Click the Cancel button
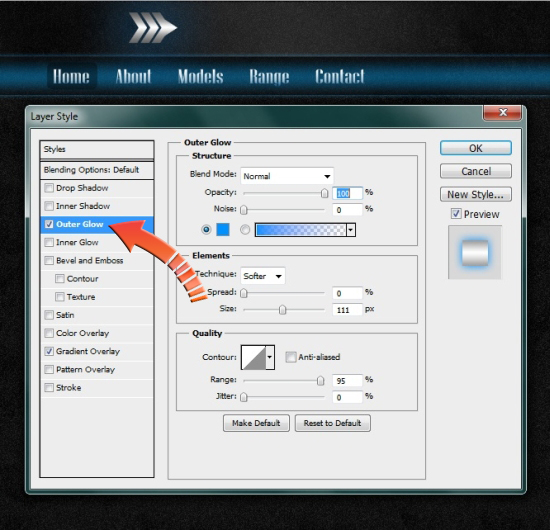The height and width of the screenshot is (530, 550). click(476, 171)
